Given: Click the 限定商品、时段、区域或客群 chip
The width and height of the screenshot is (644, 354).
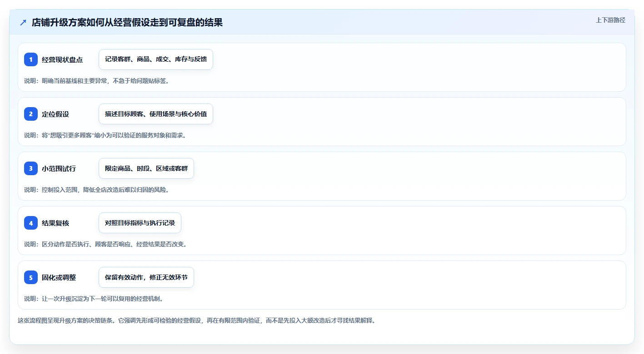Looking at the screenshot, I should (x=146, y=168).
